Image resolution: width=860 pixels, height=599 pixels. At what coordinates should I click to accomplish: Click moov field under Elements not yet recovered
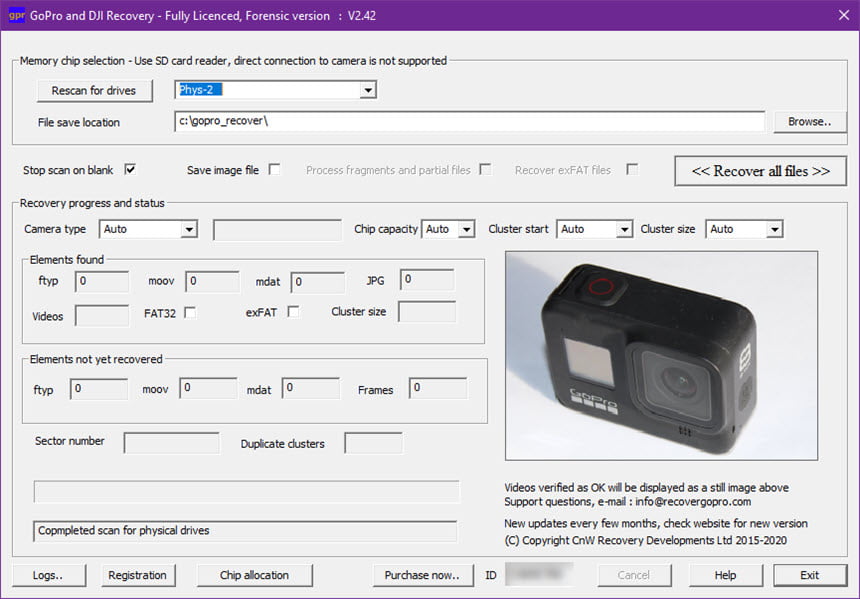208,388
